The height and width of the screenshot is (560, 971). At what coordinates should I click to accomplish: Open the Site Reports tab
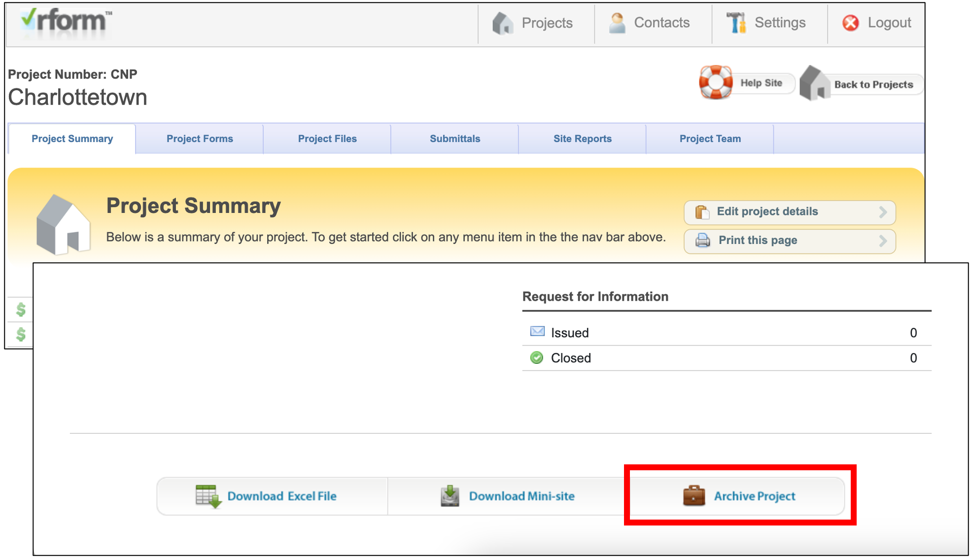582,139
